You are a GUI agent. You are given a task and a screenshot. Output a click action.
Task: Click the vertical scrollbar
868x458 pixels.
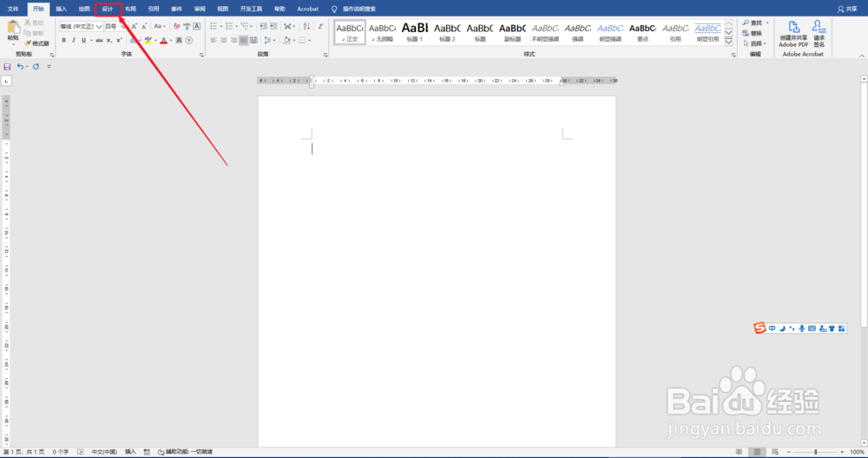[x=864, y=260]
